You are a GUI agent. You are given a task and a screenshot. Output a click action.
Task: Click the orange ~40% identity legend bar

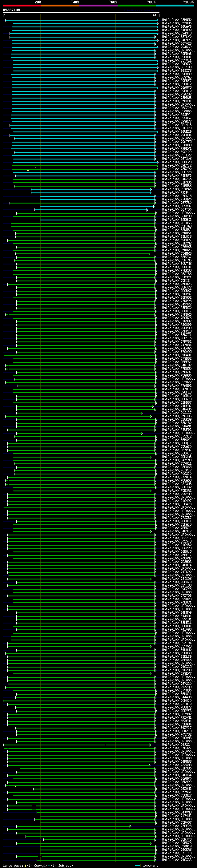[x=60, y=6]
